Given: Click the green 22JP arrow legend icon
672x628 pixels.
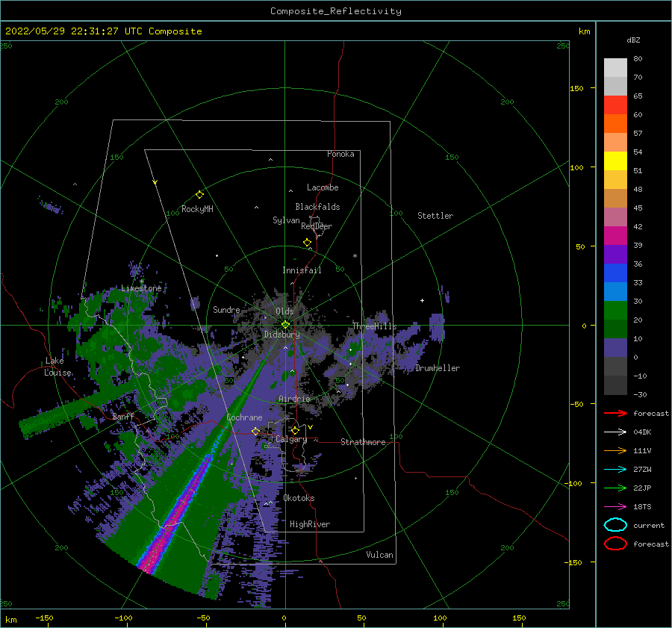Looking at the screenshot, I should tap(615, 488).
